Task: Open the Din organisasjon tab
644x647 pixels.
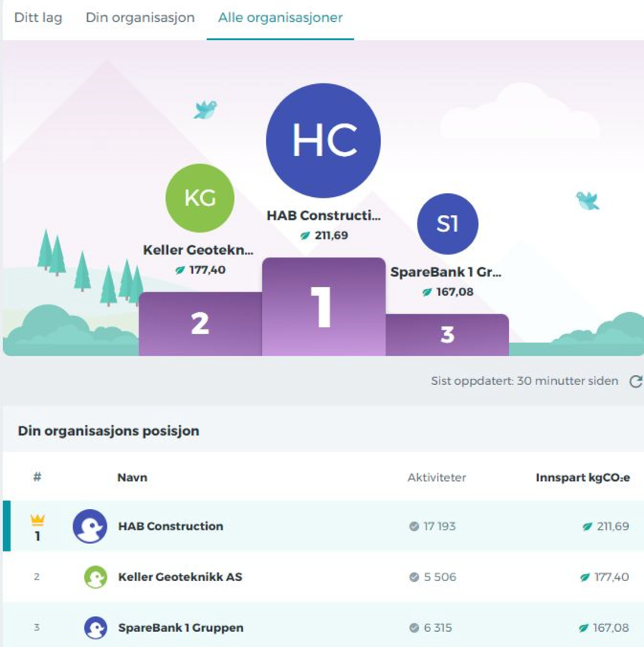Action: [140, 17]
